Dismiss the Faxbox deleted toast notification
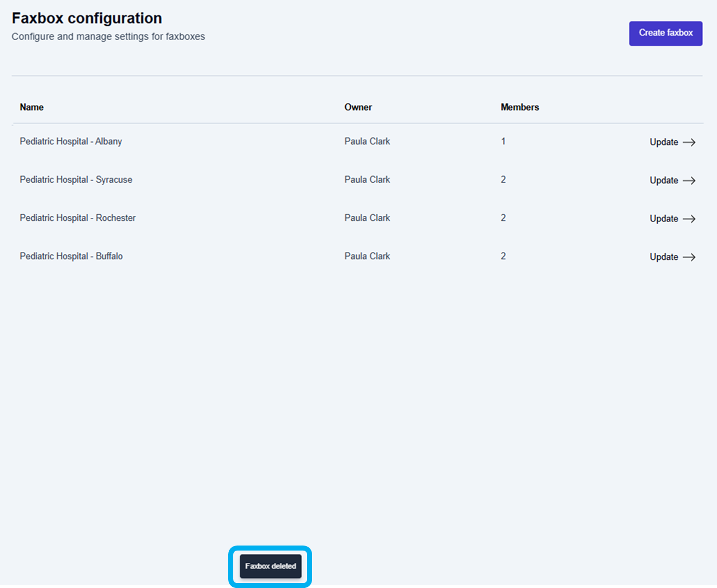The height and width of the screenshot is (588, 717). click(271, 566)
